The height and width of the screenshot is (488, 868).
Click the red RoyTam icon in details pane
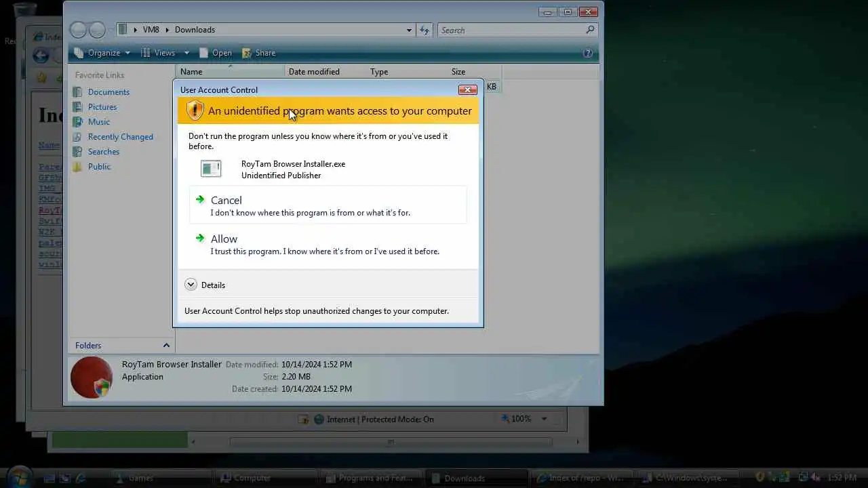click(92, 378)
